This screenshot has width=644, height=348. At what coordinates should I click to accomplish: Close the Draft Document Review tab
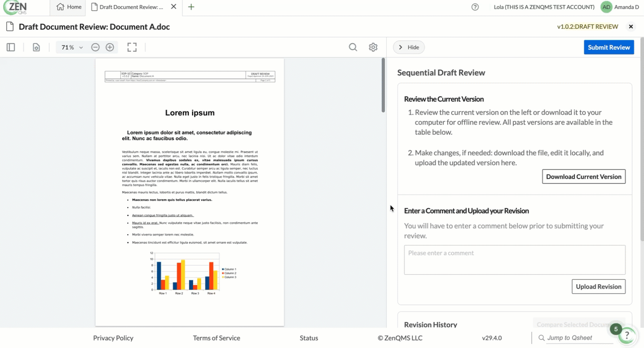174,7
